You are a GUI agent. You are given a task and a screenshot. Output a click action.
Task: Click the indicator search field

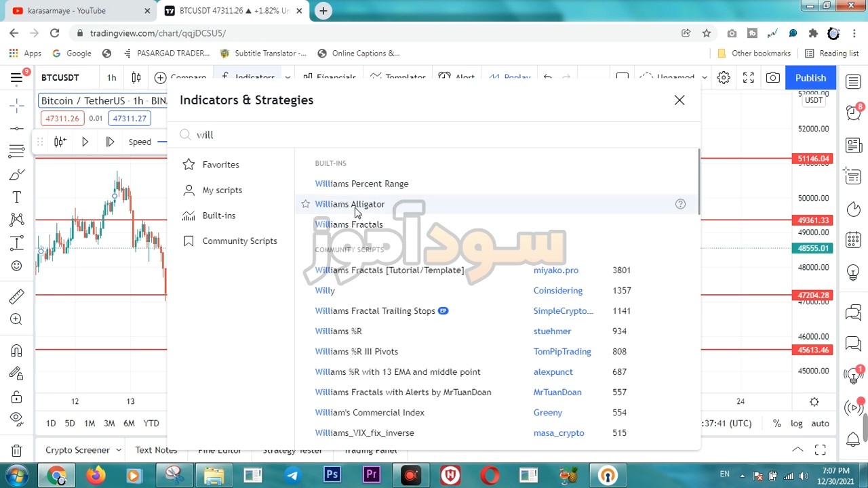click(434, 135)
